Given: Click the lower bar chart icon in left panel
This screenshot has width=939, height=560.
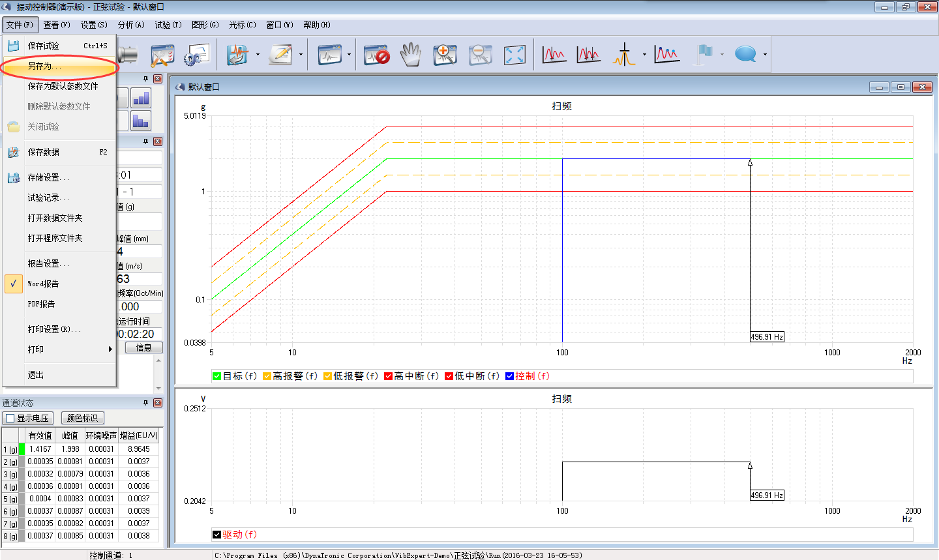Looking at the screenshot, I should click(140, 121).
